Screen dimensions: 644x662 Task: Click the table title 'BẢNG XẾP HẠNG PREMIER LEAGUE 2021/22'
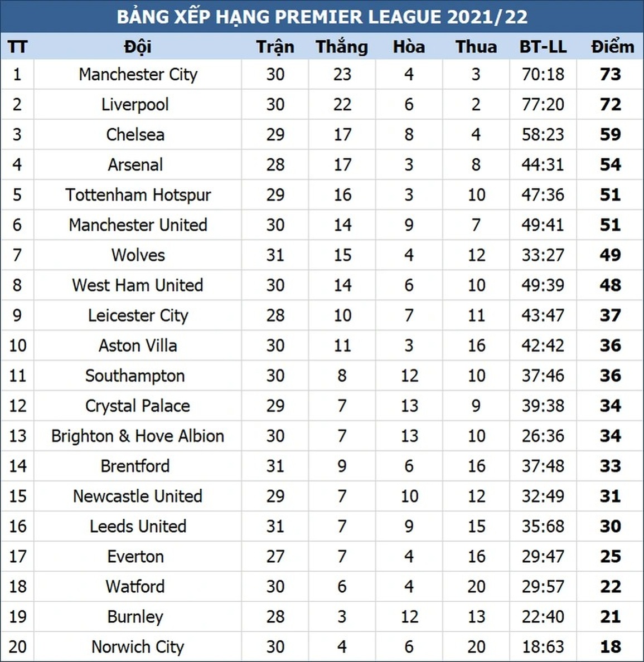(322, 16)
